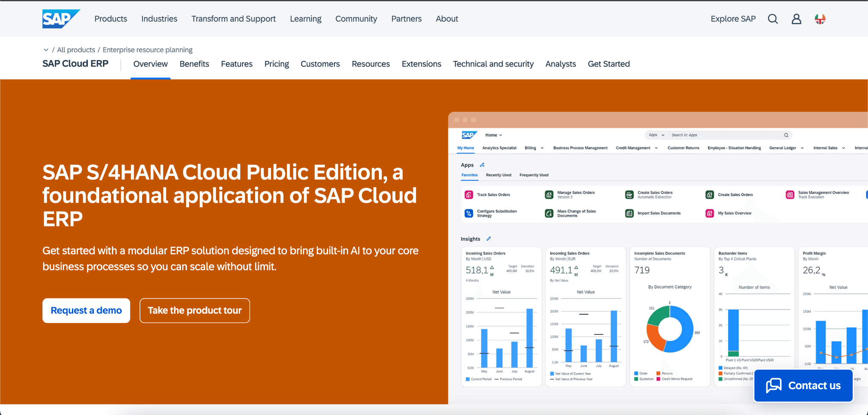Click Manage Sales Orders Version 2 icon
The width and height of the screenshot is (868, 415).
tap(549, 195)
